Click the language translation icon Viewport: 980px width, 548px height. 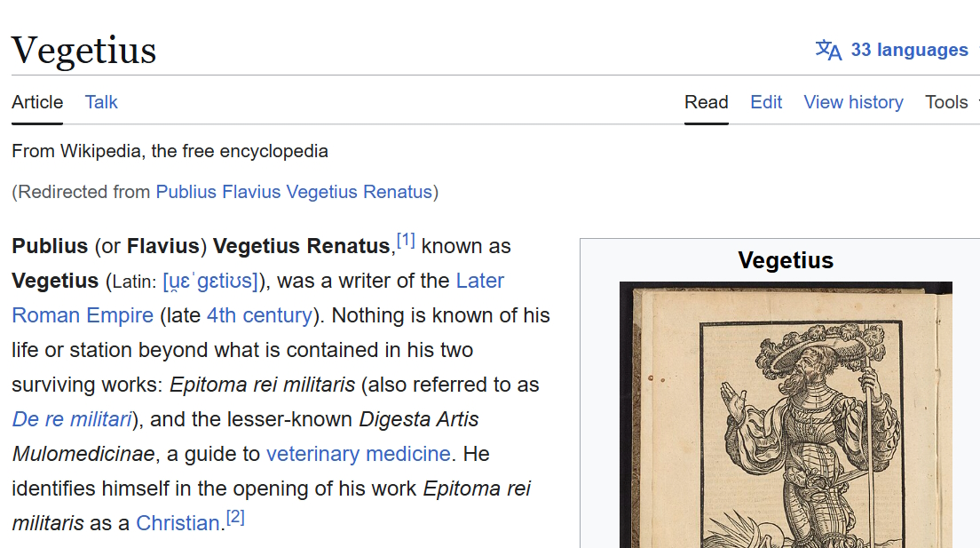tap(828, 50)
